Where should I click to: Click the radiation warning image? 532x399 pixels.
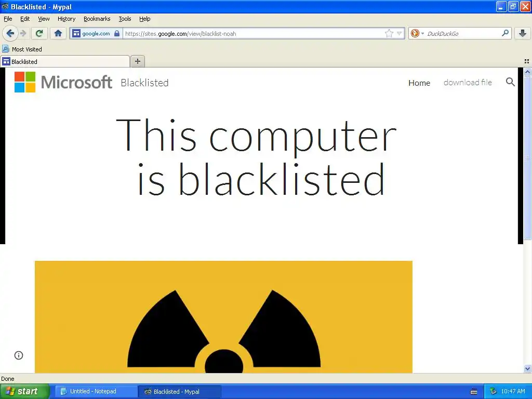[223, 317]
